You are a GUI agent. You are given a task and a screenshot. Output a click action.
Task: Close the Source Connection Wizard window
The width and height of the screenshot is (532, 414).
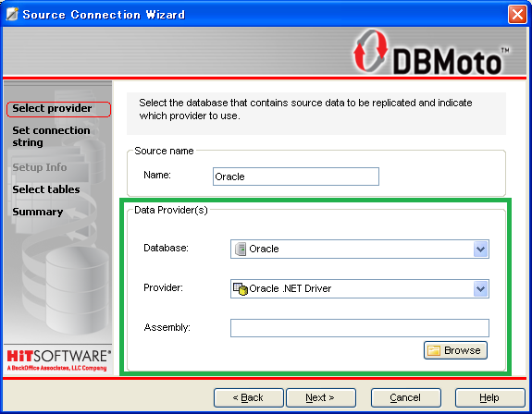point(517,15)
